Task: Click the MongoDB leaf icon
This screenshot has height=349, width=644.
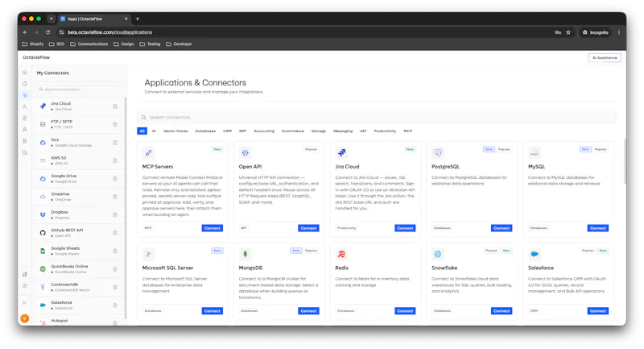Action: pyautogui.click(x=246, y=254)
